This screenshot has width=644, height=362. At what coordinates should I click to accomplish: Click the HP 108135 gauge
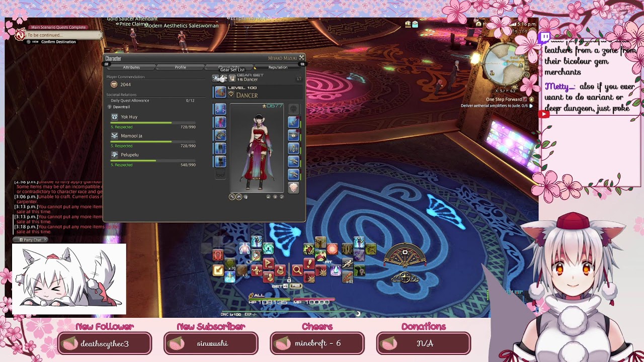tap(270, 301)
